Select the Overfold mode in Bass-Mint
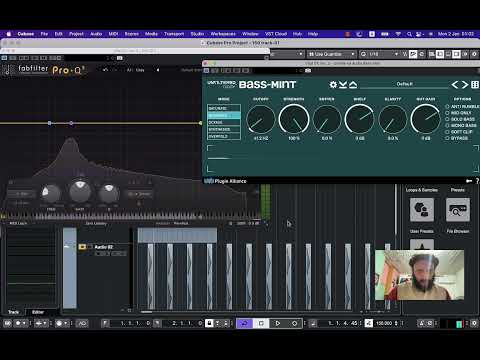The width and height of the screenshot is (480, 360). pos(224,136)
